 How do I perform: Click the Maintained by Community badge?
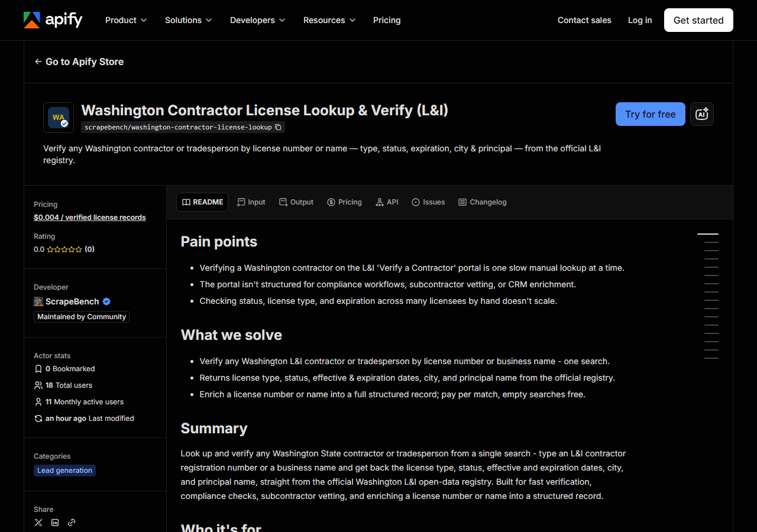(x=82, y=317)
